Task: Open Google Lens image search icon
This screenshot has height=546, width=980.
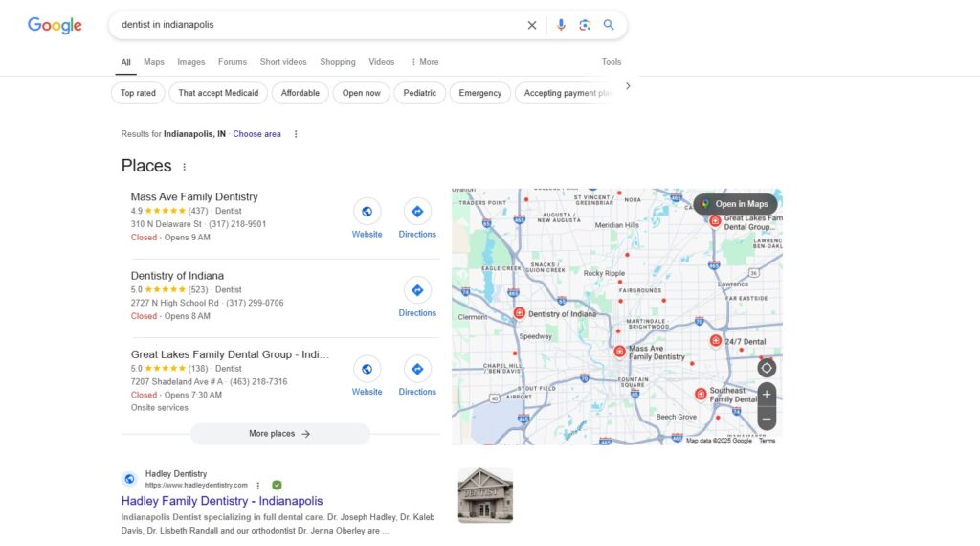Action: point(585,25)
